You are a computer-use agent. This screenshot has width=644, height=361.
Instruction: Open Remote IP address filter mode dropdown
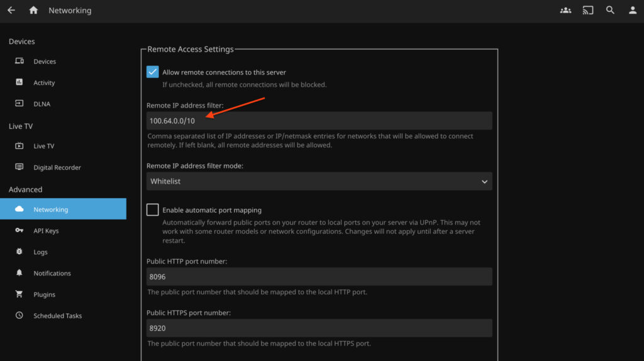tap(319, 181)
